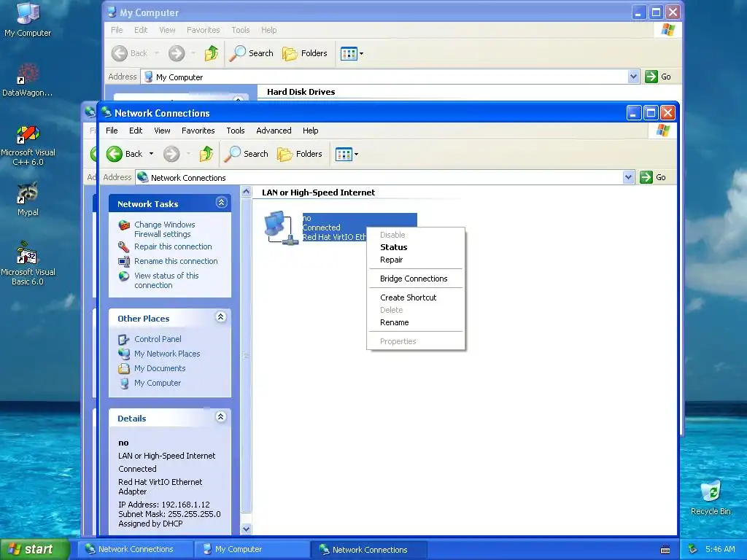Screen dimensions: 747x560
Task: Choose Repair from context menu
Action: (x=415, y=260)
